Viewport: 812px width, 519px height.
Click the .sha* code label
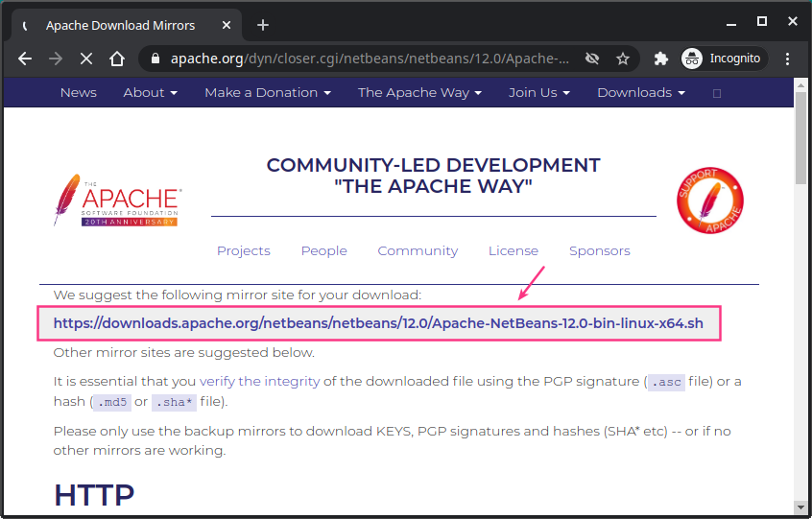pos(174,402)
